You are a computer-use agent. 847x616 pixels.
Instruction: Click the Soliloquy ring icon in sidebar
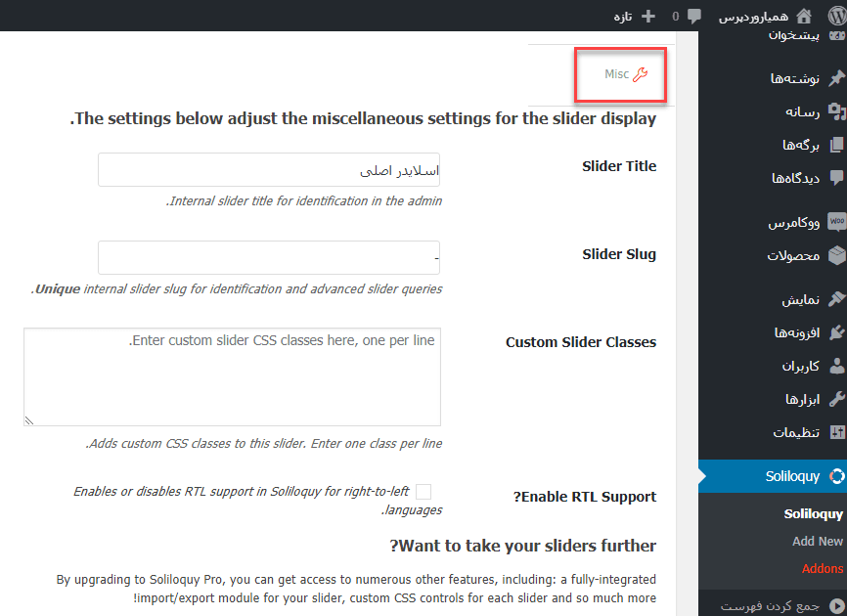pos(837,476)
